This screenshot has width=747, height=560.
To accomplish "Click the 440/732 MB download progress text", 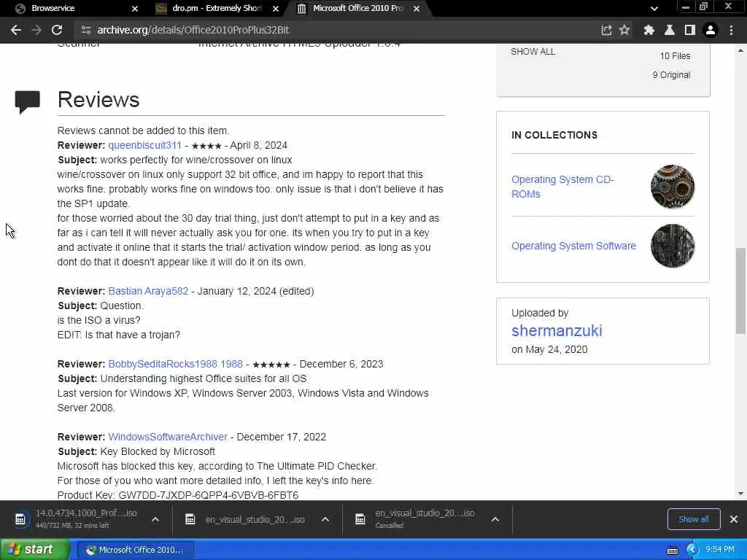I will [72, 526].
